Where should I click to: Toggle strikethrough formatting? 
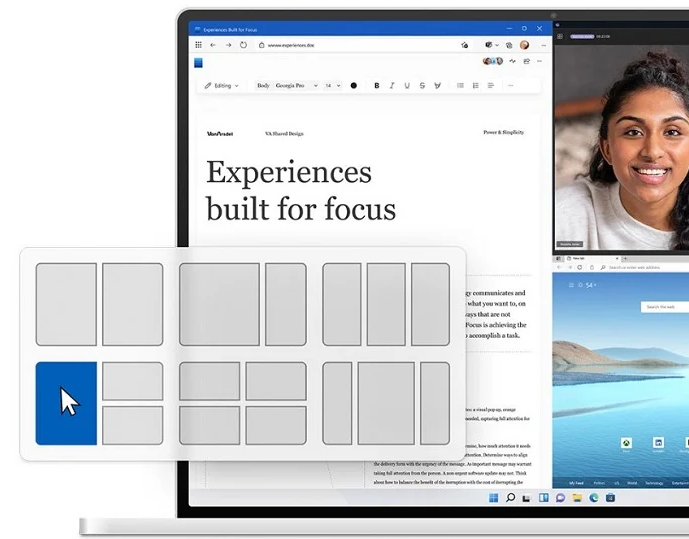(x=422, y=86)
